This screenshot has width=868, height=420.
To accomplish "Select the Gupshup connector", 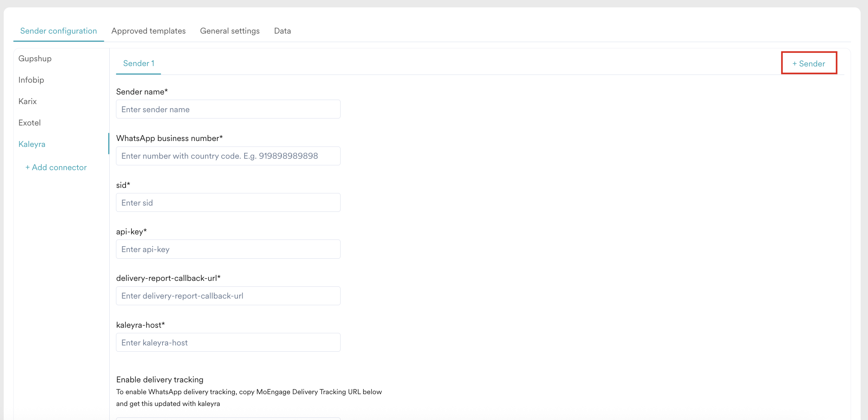I will click(x=35, y=58).
